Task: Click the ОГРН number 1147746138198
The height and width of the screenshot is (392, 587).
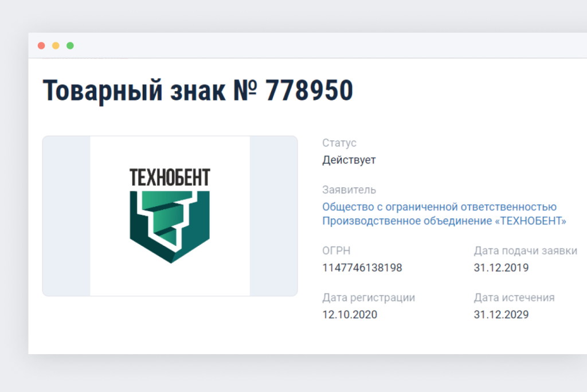Action: pyautogui.click(x=362, y=268)
